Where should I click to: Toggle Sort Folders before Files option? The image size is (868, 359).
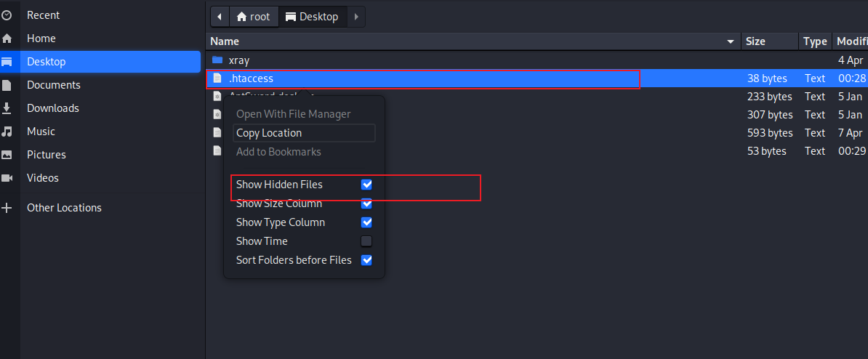tap(366, 260)
